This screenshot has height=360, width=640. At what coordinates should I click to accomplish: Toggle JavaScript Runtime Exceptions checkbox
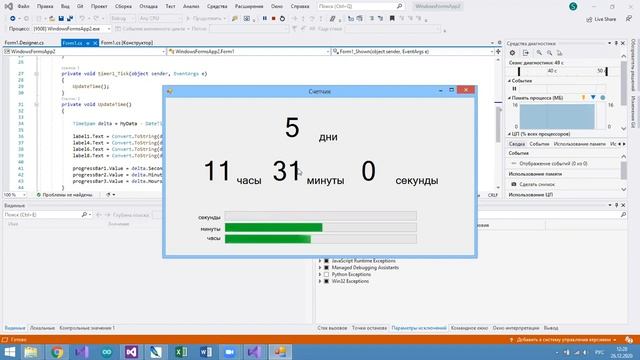(327, 261)
